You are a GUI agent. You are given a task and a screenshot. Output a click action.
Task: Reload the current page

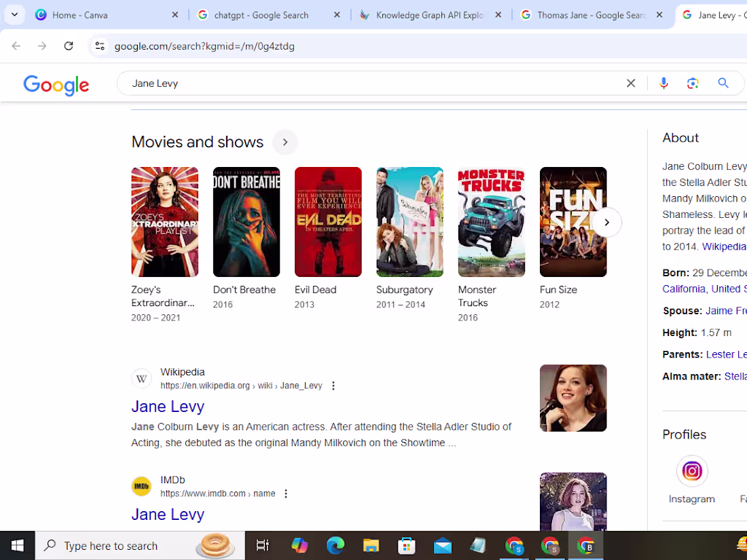(68, 46)
